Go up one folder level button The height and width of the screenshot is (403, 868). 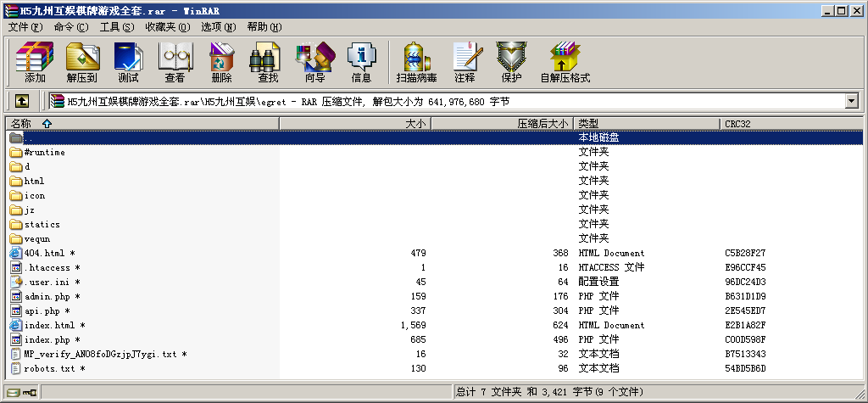[22, 102]
